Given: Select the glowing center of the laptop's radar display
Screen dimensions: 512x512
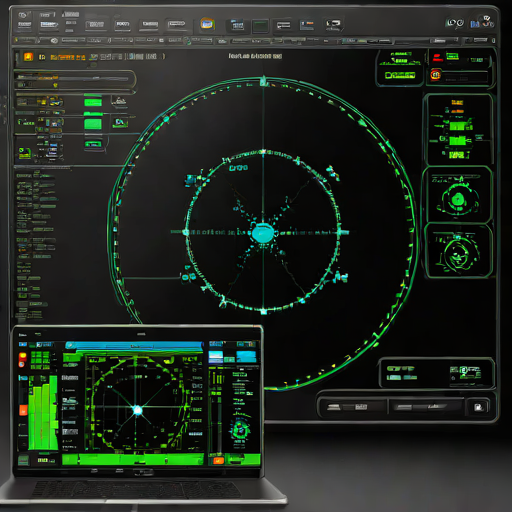Looking at the screenshot, I should [x=137, y=410].
